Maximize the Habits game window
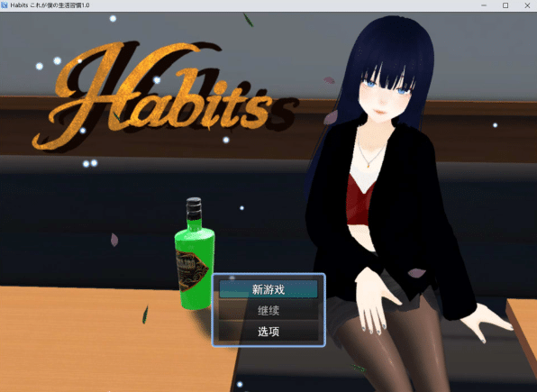The width and height of the screenshot is (537, 392). point(505,5)
